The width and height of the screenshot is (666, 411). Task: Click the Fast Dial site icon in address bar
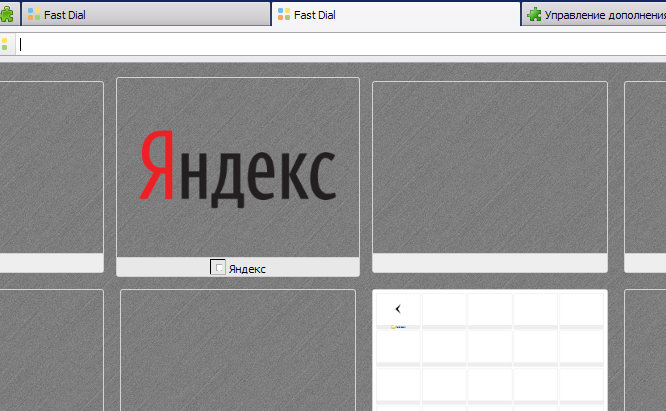coord(5,44)
